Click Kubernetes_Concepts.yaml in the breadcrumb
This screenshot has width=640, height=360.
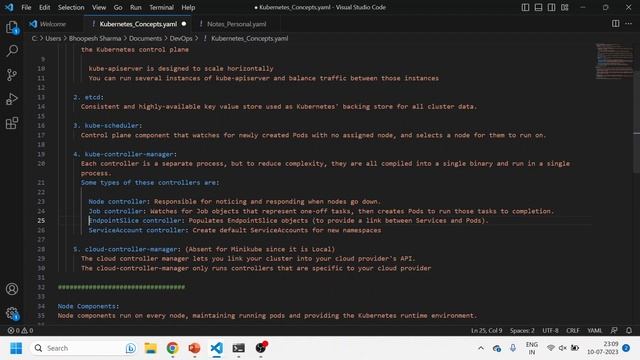pos(249,38)
